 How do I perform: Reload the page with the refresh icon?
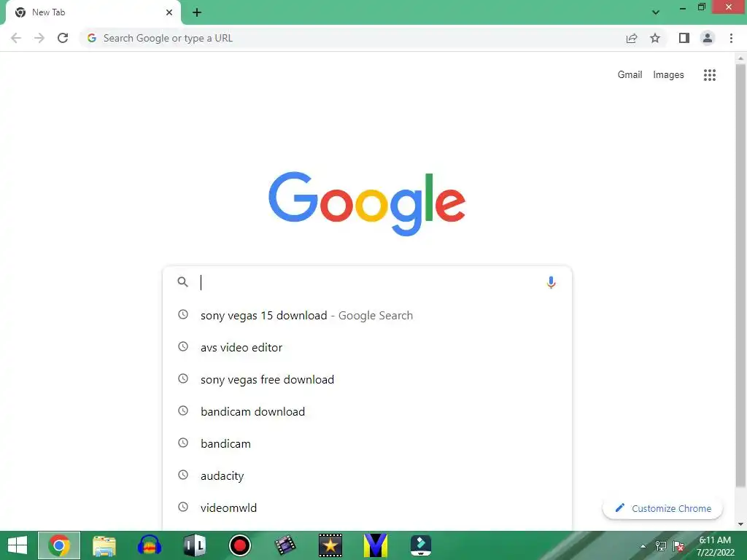[x=63, y=38]
